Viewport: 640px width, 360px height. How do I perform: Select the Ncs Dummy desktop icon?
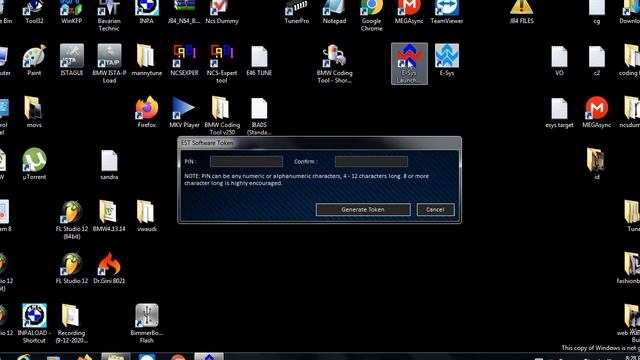pyautogui.click(x=222, y=12)
